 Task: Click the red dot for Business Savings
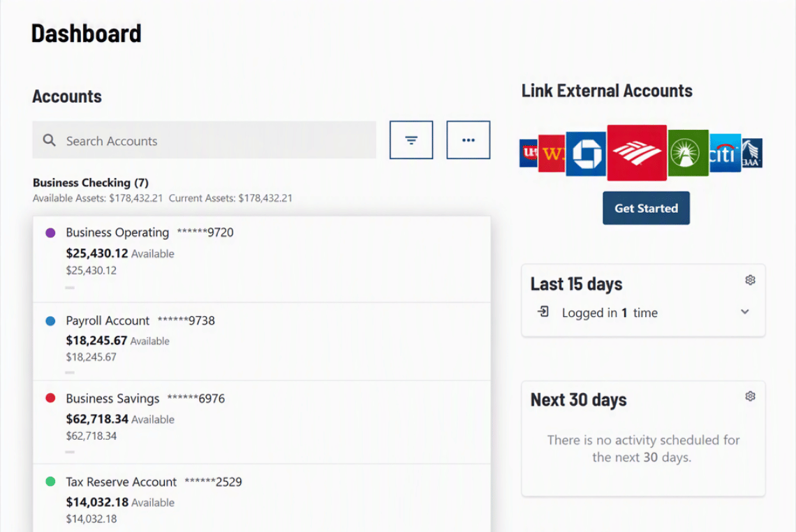(50, 398)
